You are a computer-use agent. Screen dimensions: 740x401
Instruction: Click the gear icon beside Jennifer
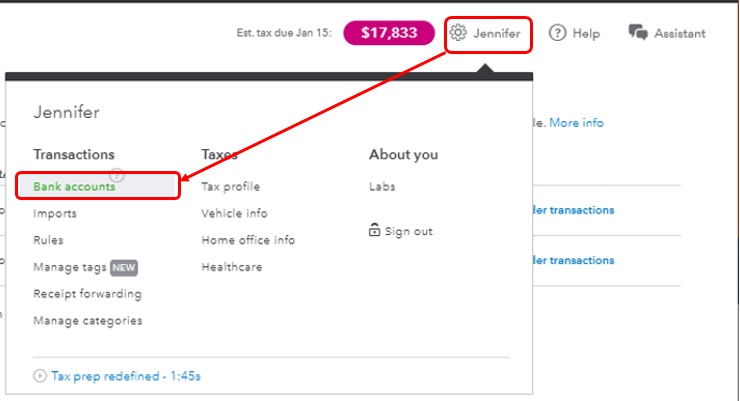coord(458,33)
